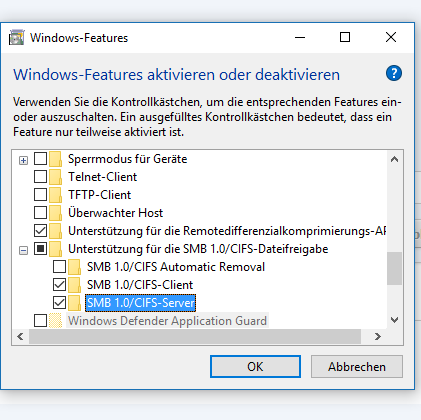Disable Remotedifferenzialkomprimierungs-API support checkbox
Screen dimensions: 421x420
coord(40,231)
